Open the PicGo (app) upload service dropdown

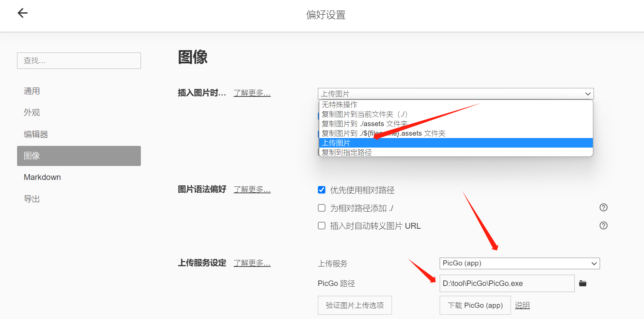[x=519, y=263]
